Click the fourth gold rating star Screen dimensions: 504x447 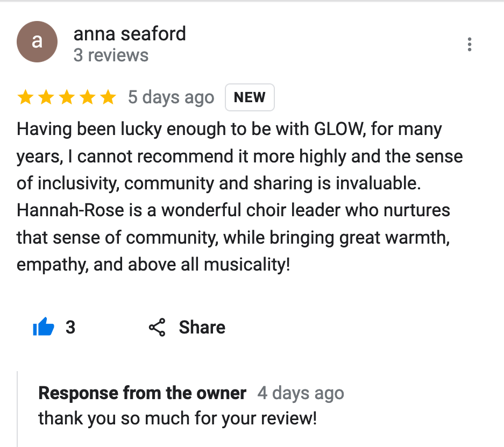(x=87, y=98)
